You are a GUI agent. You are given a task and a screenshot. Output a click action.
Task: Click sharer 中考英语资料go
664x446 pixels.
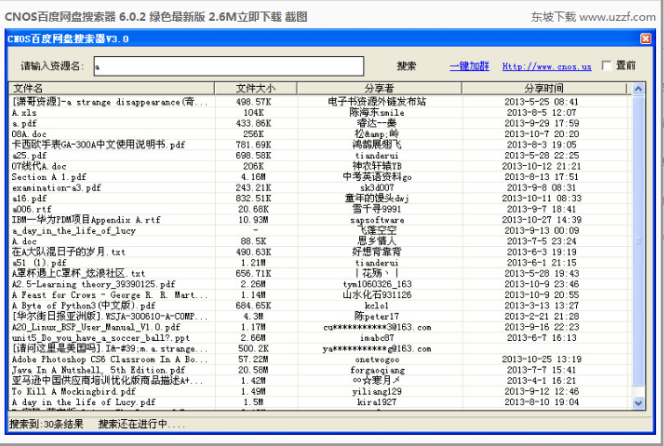tap(377, 177)
